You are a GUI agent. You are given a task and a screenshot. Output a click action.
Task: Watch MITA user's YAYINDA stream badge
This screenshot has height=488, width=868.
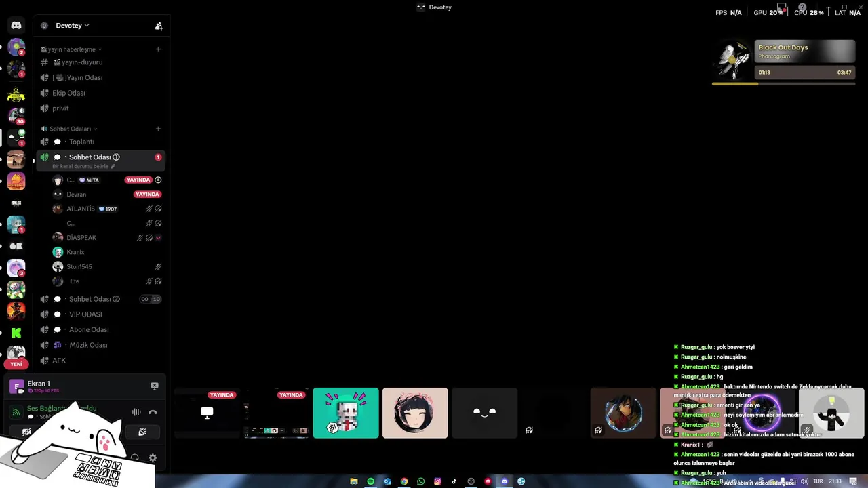click(x=138, y=180)
